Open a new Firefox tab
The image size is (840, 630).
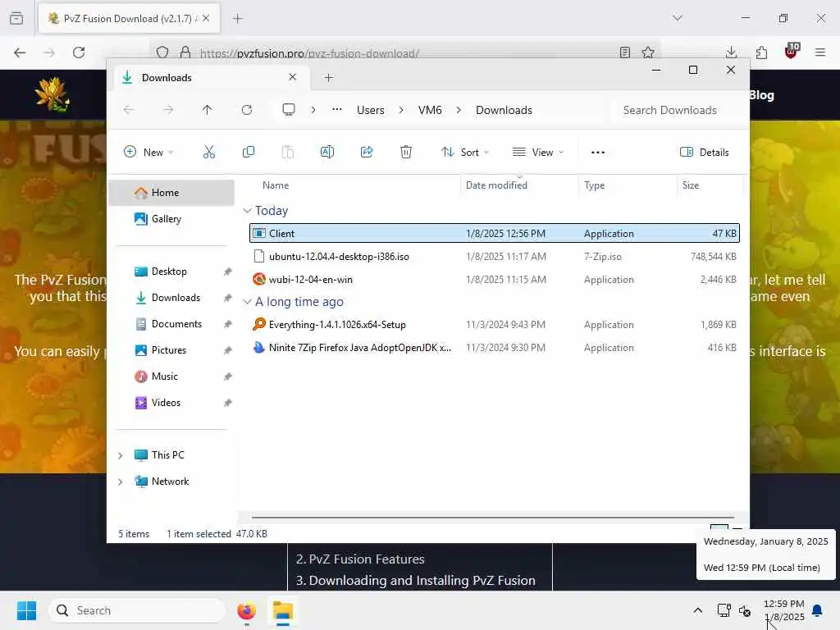point(237,18)
